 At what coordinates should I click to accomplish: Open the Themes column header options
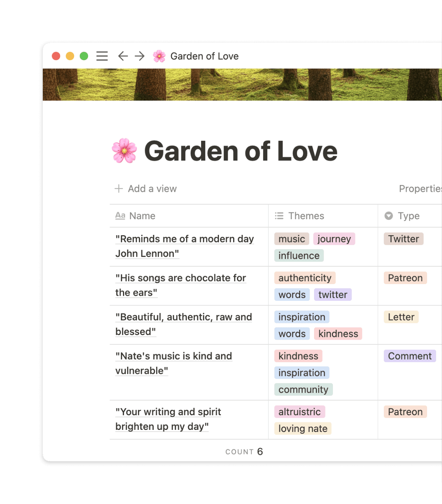coord(306,216)
